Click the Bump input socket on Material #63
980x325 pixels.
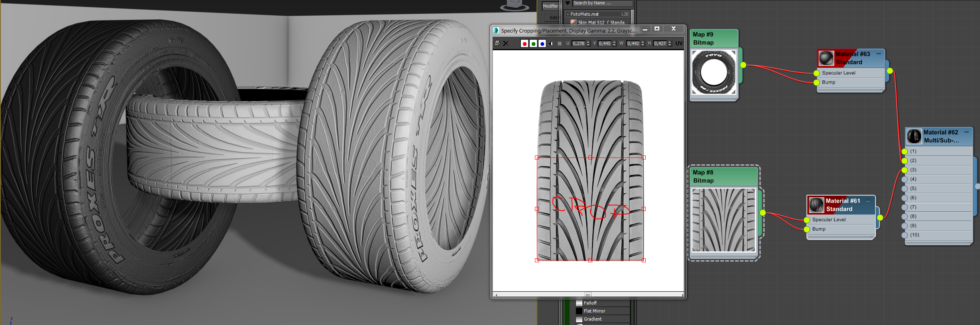point(817,82)
